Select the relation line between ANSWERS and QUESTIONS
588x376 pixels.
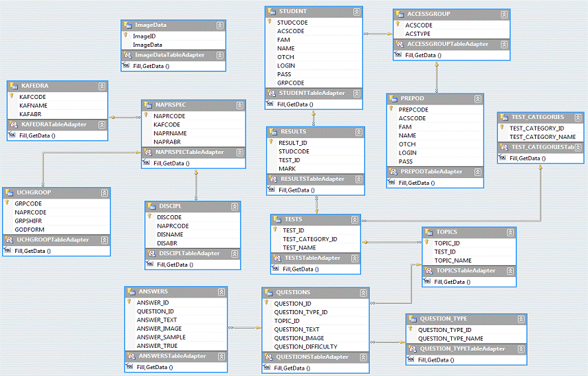click(x=244, y=328)
